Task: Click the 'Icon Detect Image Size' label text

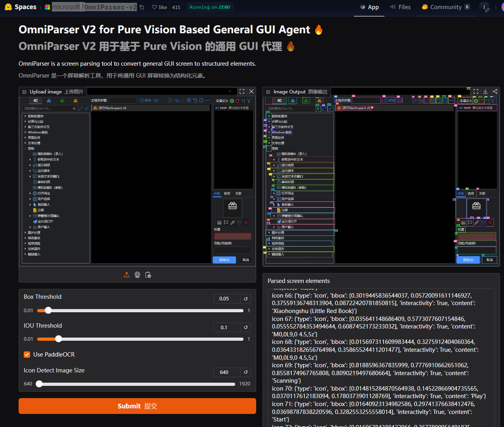Action: pyautogui.click(x=54, y=370)
